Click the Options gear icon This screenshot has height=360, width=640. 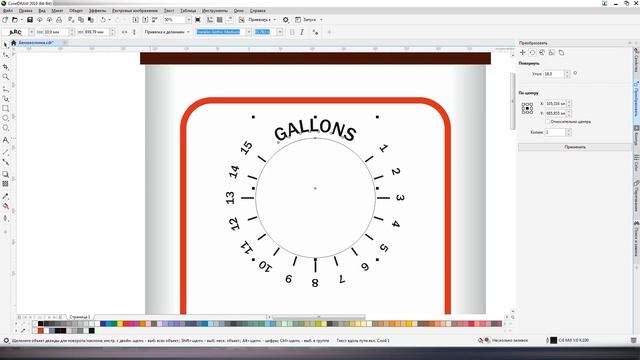286,20
